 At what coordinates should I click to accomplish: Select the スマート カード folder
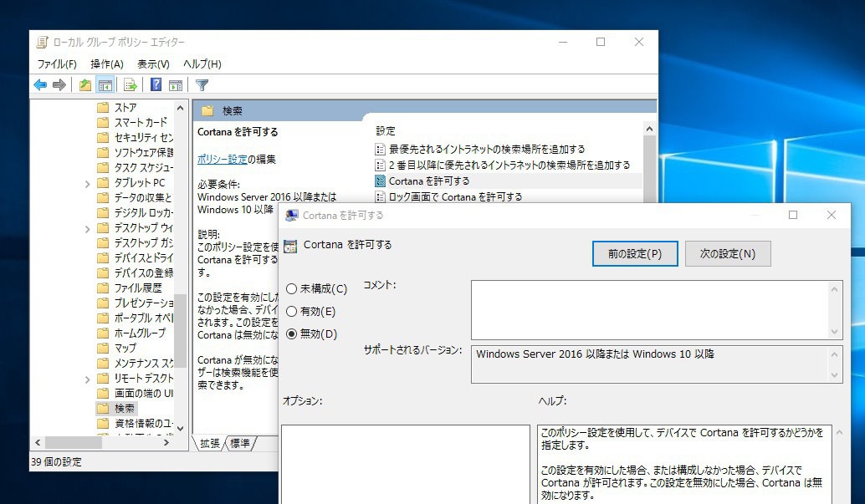point(132,122)
